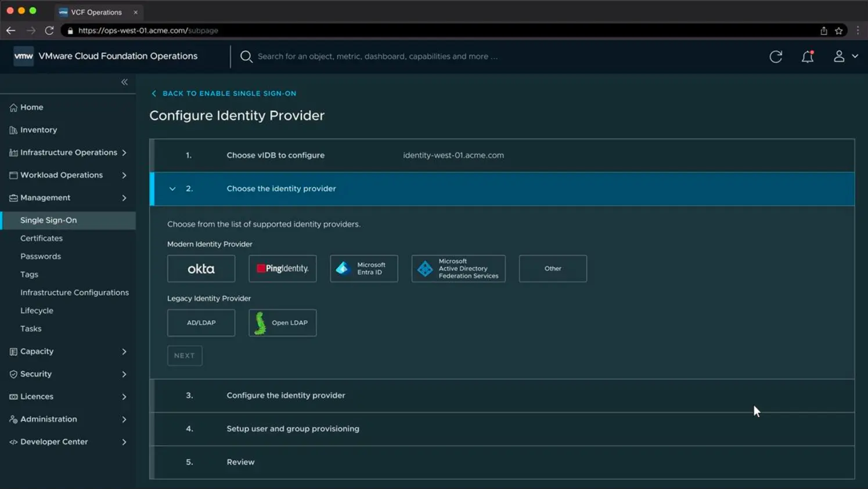
Task: Click the Security shield icon
Action: pyautogui.click(x=13, y=374)
